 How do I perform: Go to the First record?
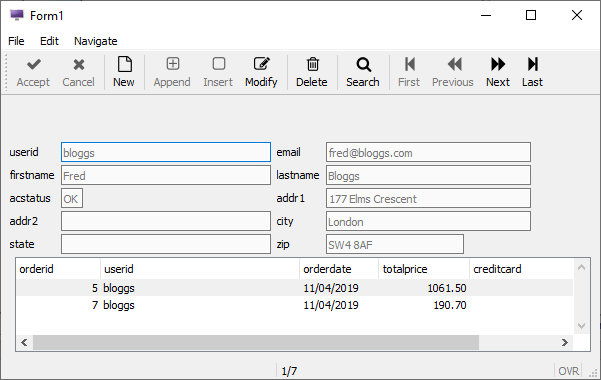point(409,72)
